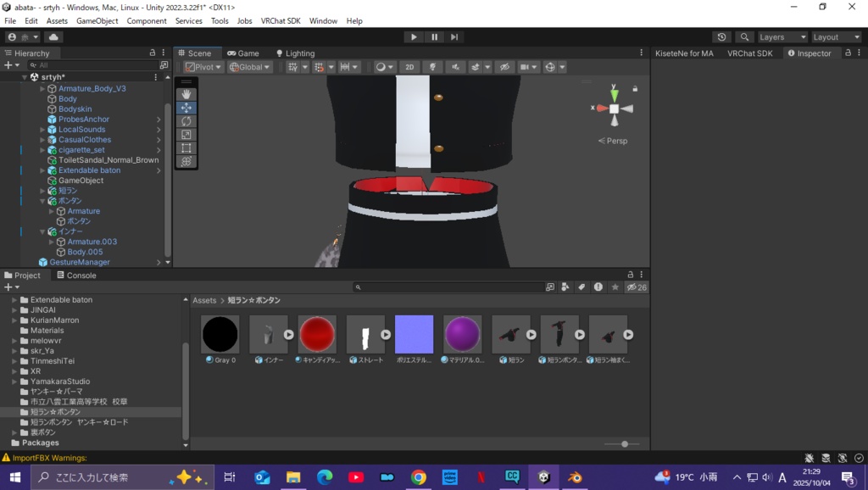Screen dimensions: 868x490
Task: Open Hierarchy panel three-dot menu
Action: (x=164, y=53)
